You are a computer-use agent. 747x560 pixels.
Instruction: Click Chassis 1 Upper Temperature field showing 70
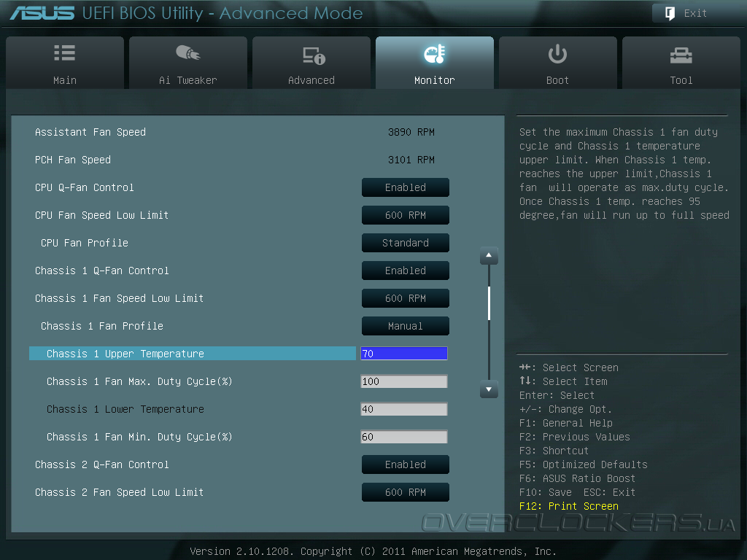point(404,354)
